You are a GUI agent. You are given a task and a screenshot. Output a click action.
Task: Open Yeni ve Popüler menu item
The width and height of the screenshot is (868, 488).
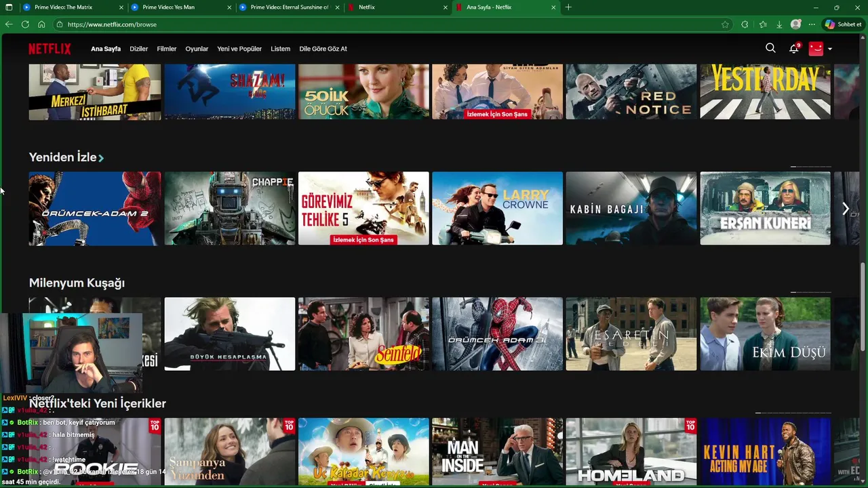pos(239,49)
